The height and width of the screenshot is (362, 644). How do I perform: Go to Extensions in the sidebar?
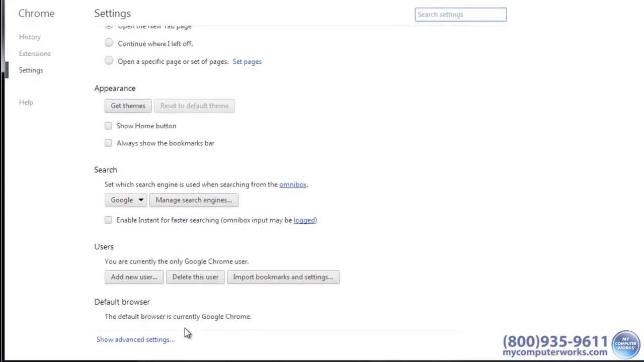click(x=35, y=53)
